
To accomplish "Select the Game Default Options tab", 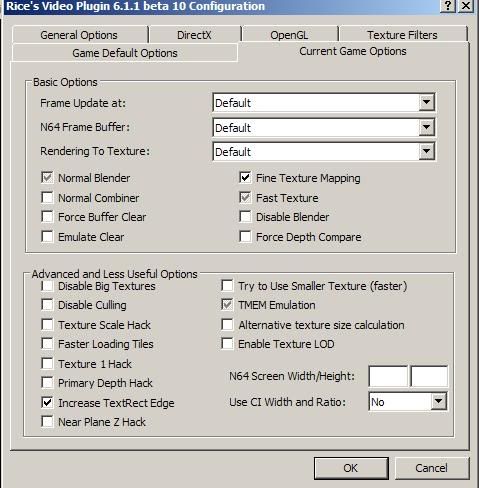I will [125, 53].
